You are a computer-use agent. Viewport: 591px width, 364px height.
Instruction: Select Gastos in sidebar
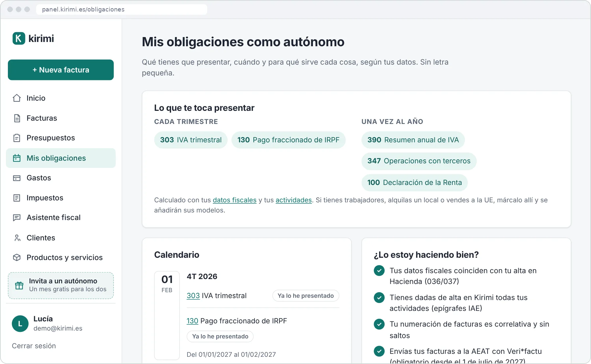(61, 178)
